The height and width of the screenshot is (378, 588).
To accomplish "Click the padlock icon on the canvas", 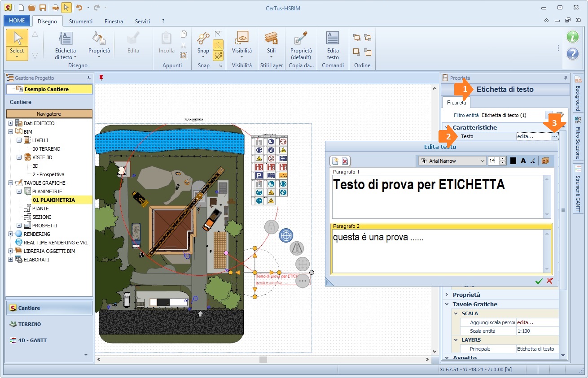I will point(271,227).
